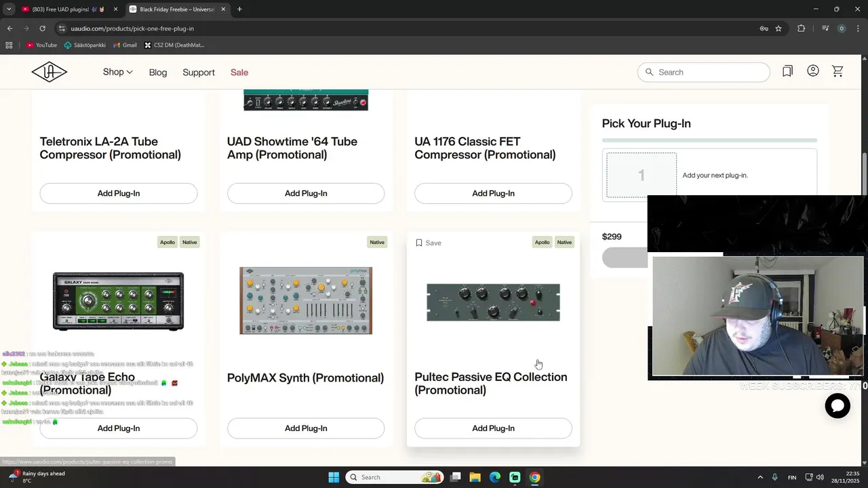Click the Chrome icon in the taskbar
Image resolution: width=868 pixels, height=488 pixels.
coord(535,477)
